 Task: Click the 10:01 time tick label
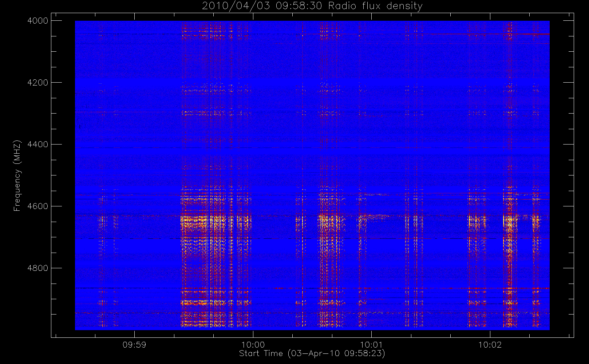(x=371, y=345)
